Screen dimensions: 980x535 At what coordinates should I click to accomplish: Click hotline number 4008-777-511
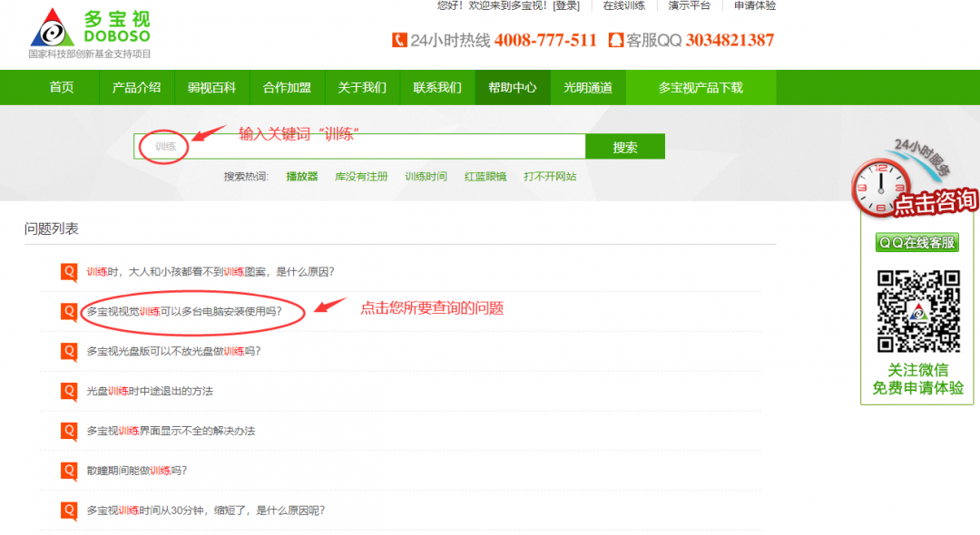coord(545,41)
